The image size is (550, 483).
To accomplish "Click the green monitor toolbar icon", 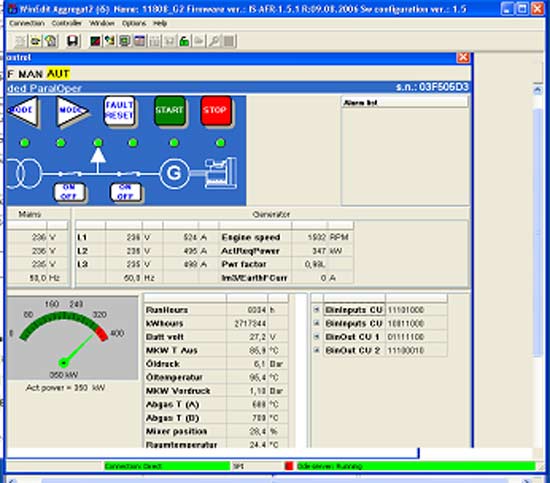I will click(x=125, y=41).
